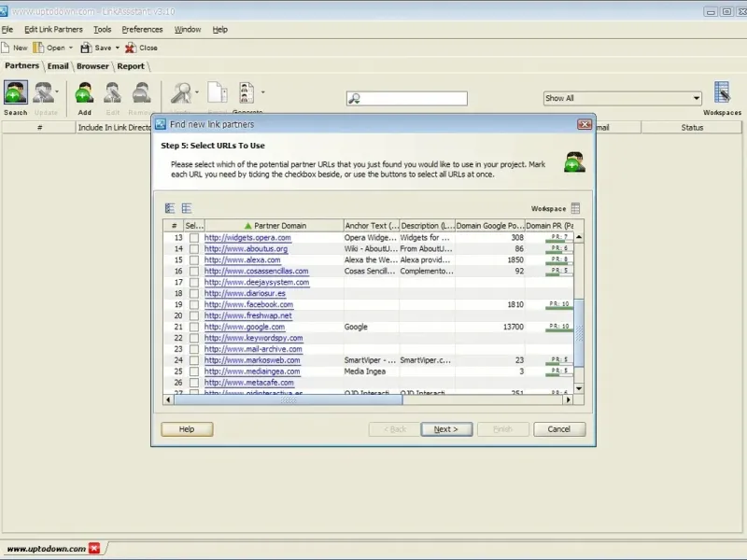
Task: Open the Edit Link Partners menu
Action: pyautogui.click(x=53, y=30)
